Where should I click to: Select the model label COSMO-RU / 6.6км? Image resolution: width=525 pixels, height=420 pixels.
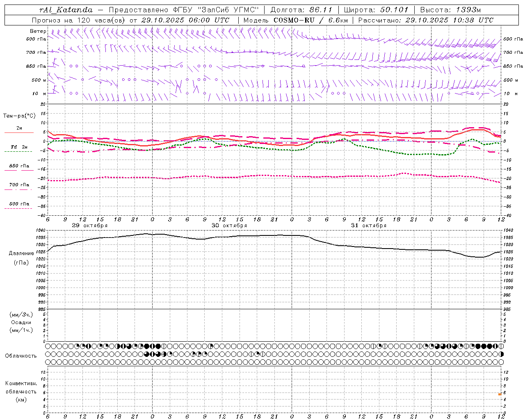tap(310, 20)
